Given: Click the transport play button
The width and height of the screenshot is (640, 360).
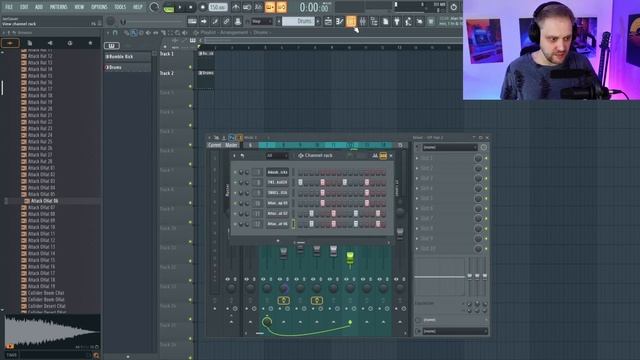Looking at the screenshot, I should pos(180,7).
